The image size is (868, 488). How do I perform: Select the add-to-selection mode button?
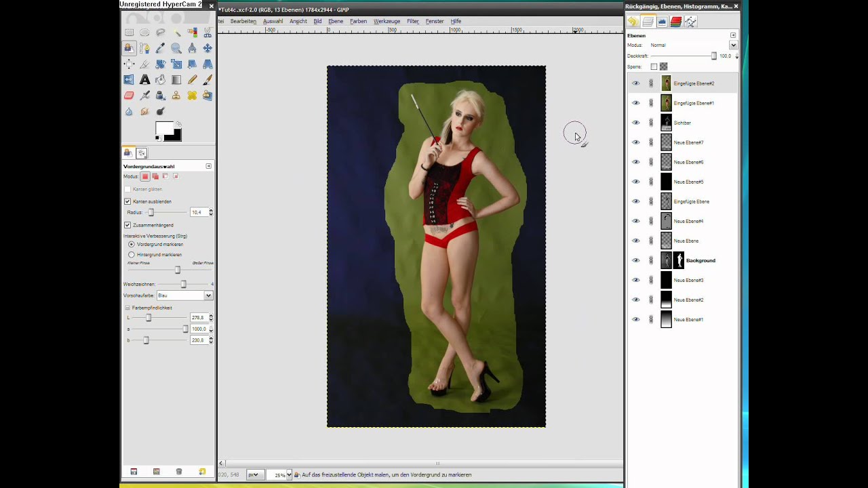[x=155, y=176]
